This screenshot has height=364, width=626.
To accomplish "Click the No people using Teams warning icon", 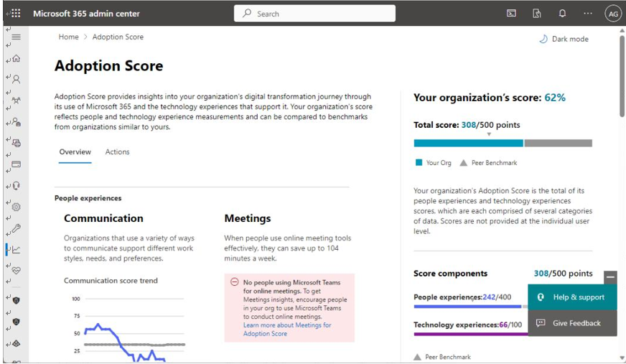I will tap(234, 282).
